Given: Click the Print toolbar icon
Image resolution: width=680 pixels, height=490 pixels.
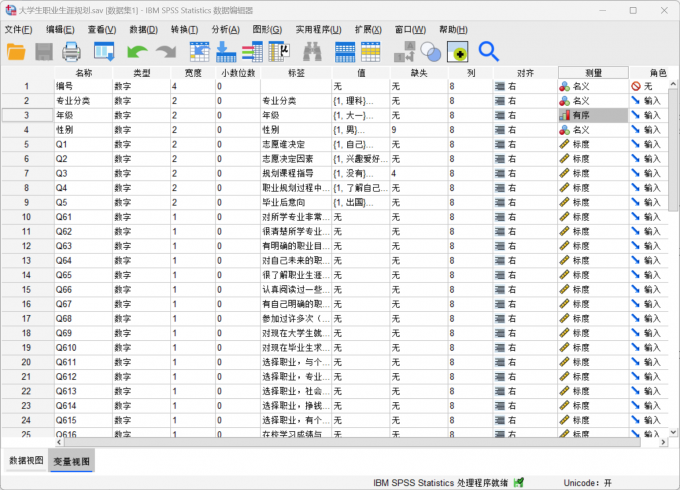Looking at the screenshot, I should tap(71, 52).
